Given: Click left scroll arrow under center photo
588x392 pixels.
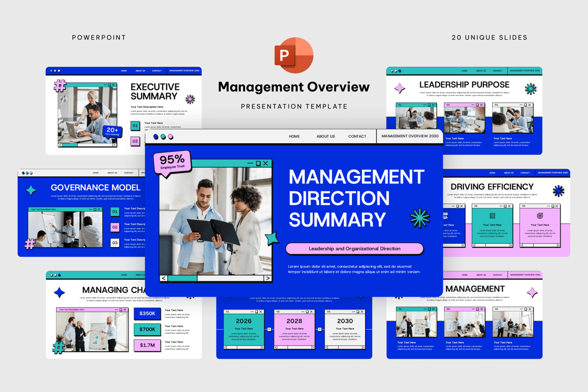Looking at the screenshot, I should (163, 278).
